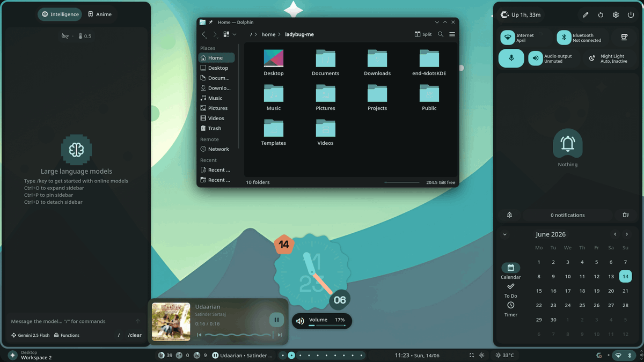Screen dimensions: 644x362
Task: Select the Downloads folder icon
Action: coord(377,59)
